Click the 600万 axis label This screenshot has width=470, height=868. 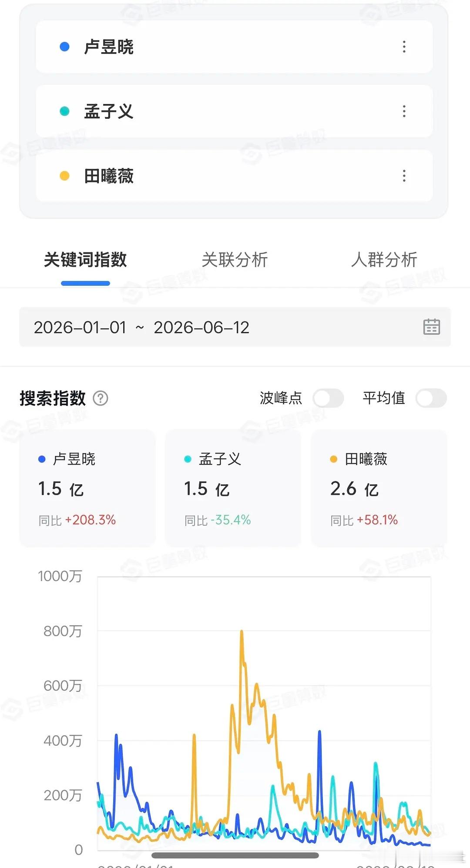click(63, 686)
